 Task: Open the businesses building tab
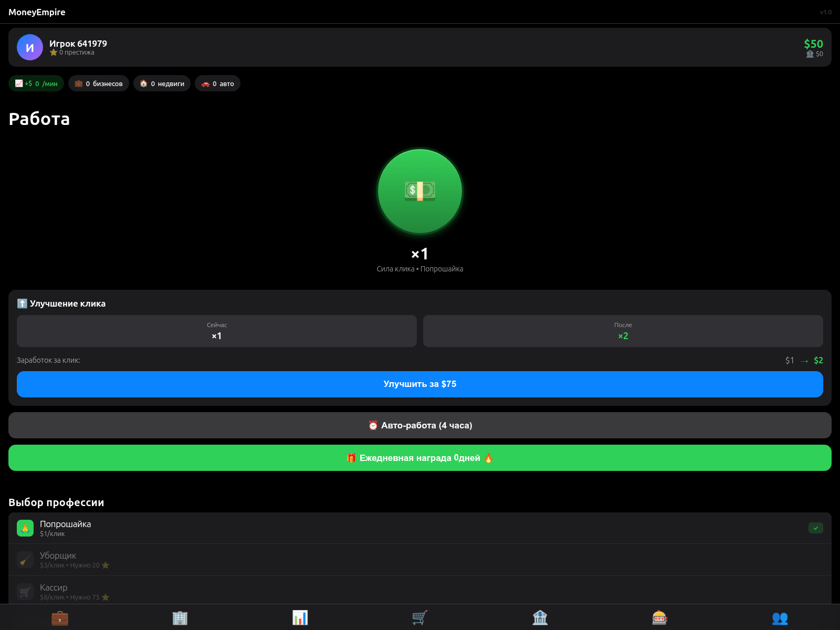180,618
